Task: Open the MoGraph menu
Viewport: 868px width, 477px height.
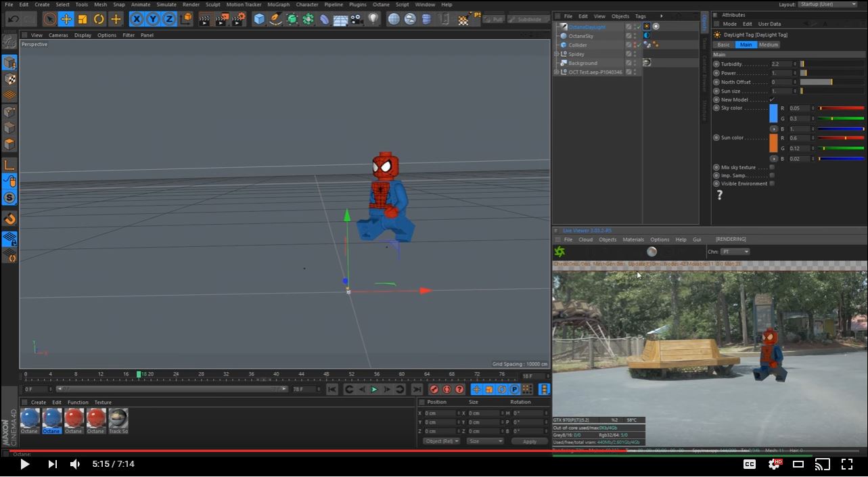Action: [x=278, y=5]
